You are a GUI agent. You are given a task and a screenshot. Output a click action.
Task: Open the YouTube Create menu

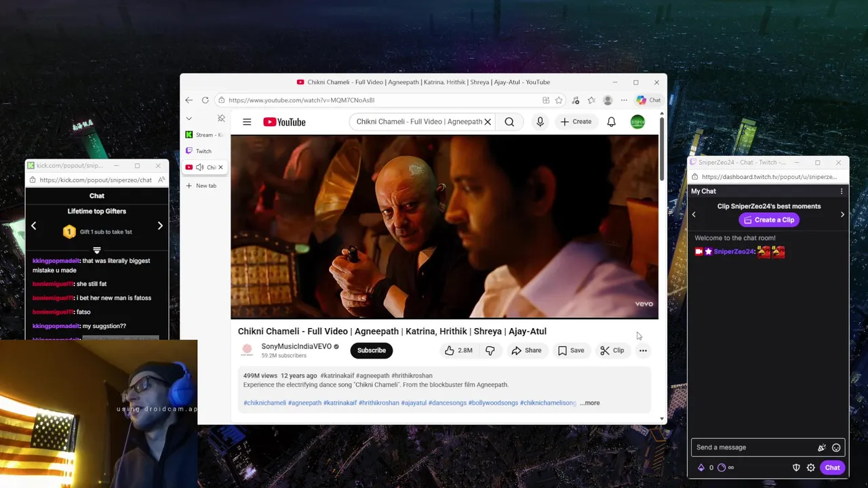pyautogui.click(x=576, y=122)
